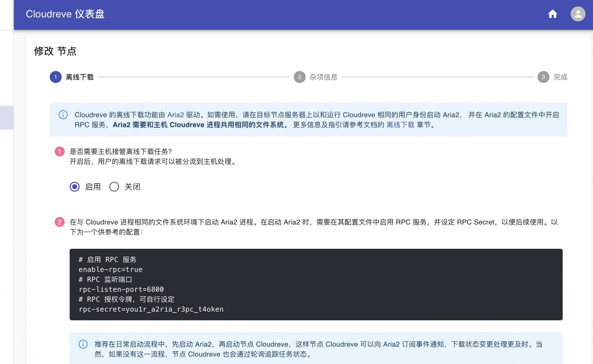Select the 启用 radio button
The width and height of the screenshot is (593, 364).
[75, 187]
